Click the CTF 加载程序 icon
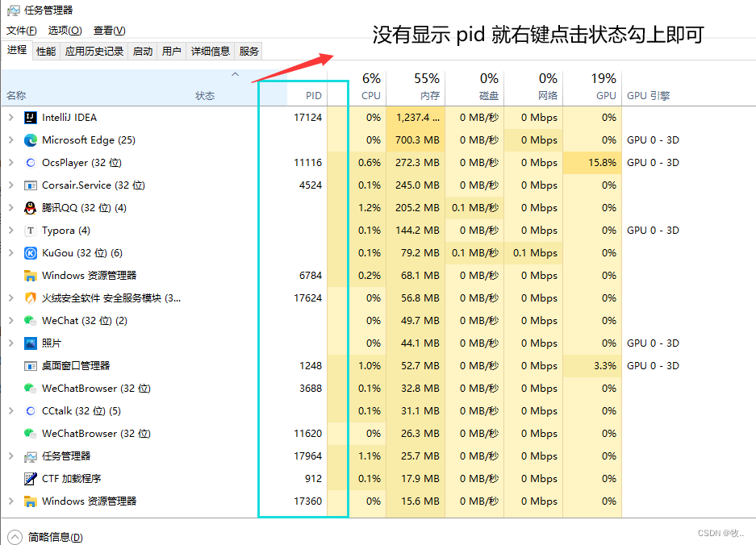 coord(31,479)
